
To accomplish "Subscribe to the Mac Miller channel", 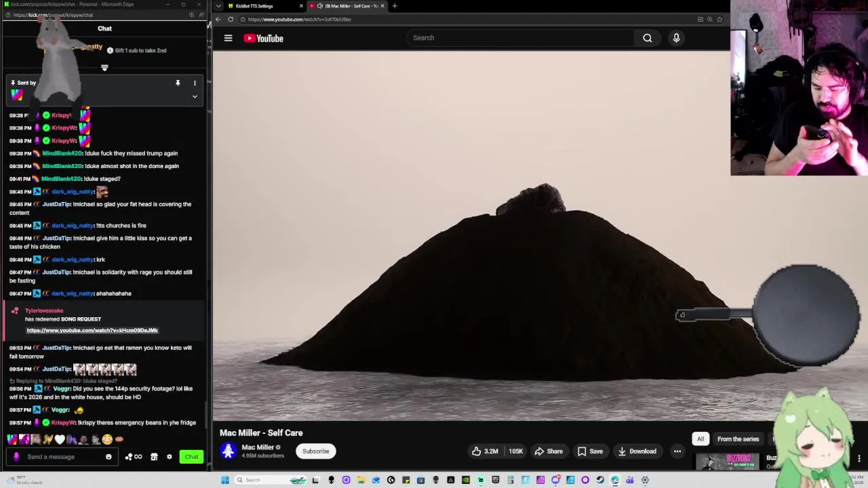I will (x=315, y=451).
